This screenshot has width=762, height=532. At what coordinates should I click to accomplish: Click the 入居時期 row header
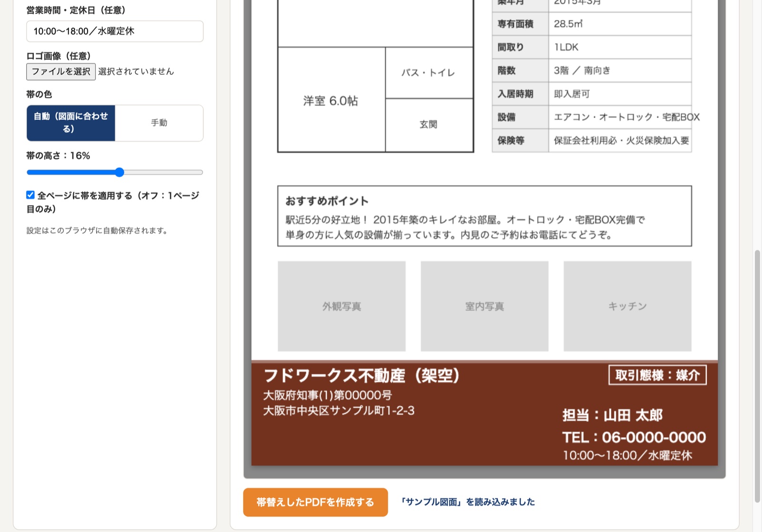point(520,94)
